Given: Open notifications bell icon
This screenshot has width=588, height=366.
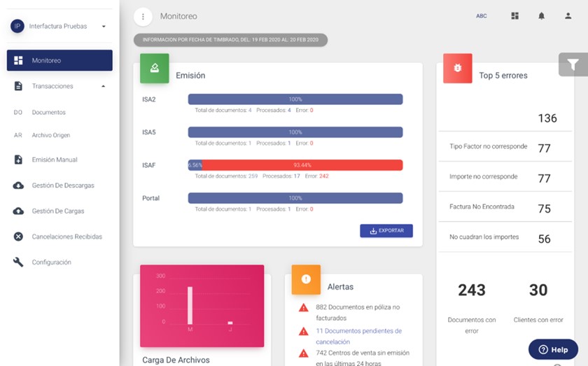Looking at the screenshot, I should [541, 16].
